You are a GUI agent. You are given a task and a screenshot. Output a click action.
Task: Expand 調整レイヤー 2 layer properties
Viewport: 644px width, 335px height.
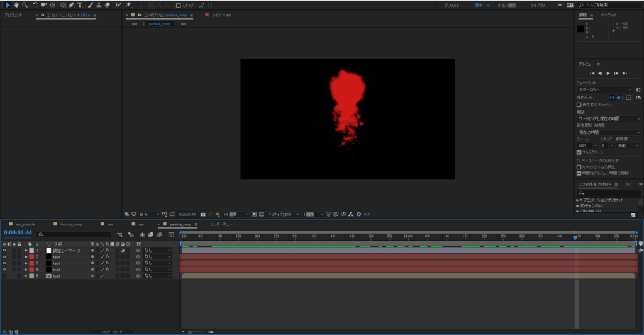coord(26,251)
